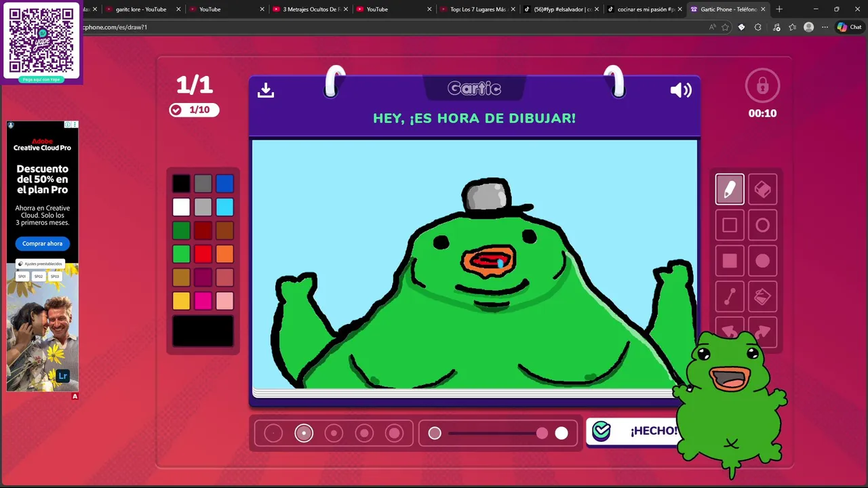The height and width of the screenshot is (488, 868).
Task: Pick dark blue color swatch
Action: click(x=224, y=183)
